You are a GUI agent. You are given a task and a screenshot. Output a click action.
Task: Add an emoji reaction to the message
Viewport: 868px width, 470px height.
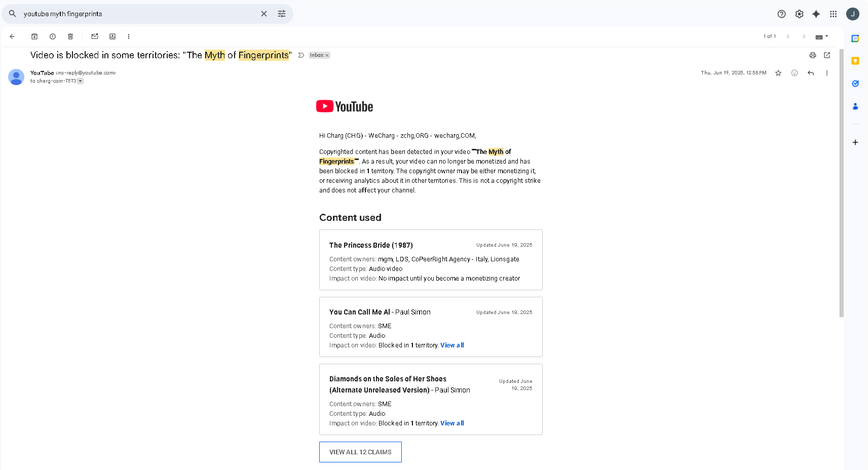click(795, 73)
